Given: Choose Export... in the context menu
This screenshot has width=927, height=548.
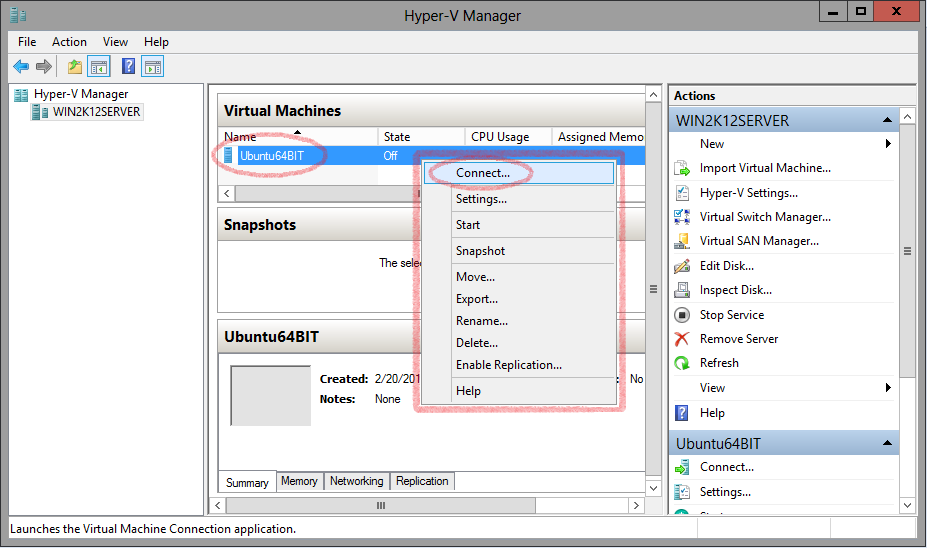Looking at the screenshot, I should 519,299.
